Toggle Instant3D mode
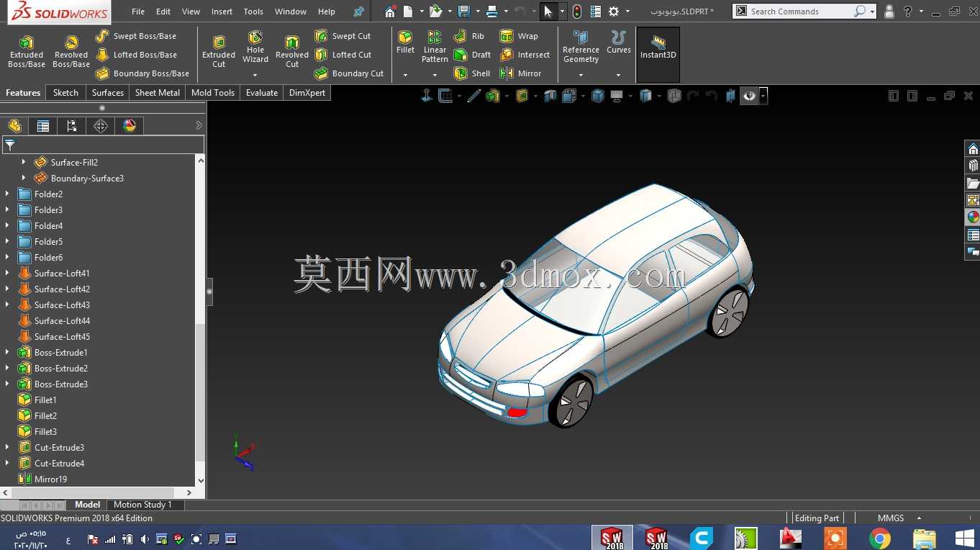This screenshot has height=550, width=980. click(658, 55)
